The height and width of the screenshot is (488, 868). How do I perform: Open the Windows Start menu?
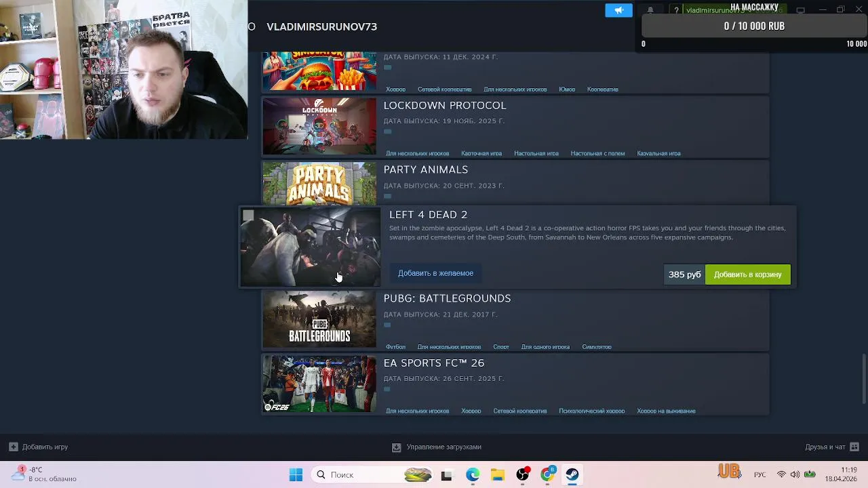[296, 475]
